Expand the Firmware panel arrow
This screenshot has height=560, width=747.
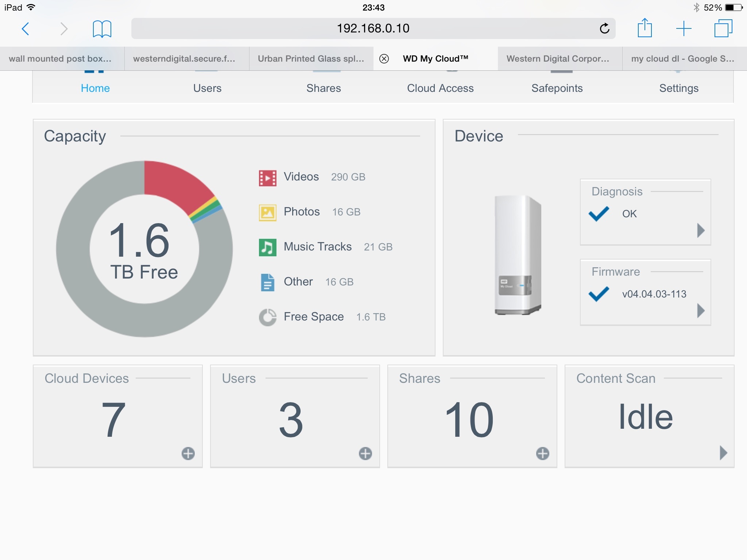(x=700, y=311)
